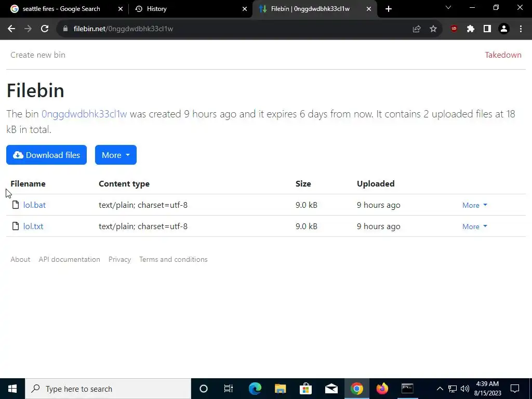Open network status tray icon

click(x=453, y=389)
